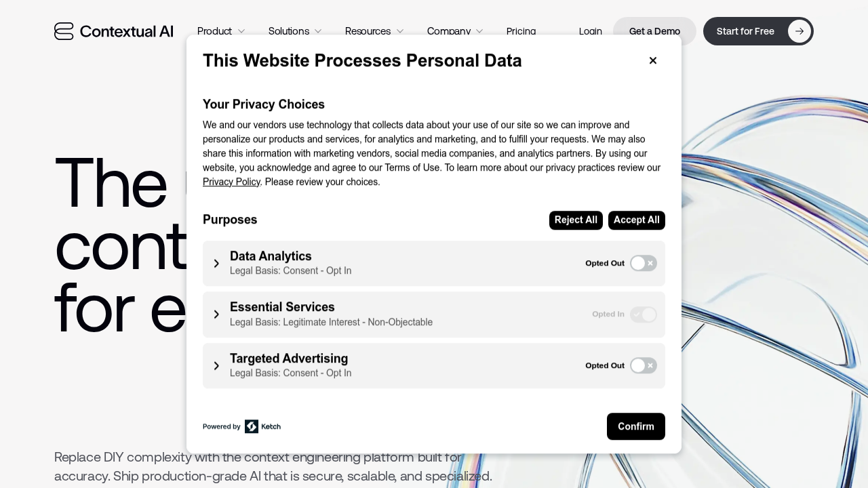The image size is (868, 488).
Task: Enable the Targeted Advertising switch
Action: 643,365
